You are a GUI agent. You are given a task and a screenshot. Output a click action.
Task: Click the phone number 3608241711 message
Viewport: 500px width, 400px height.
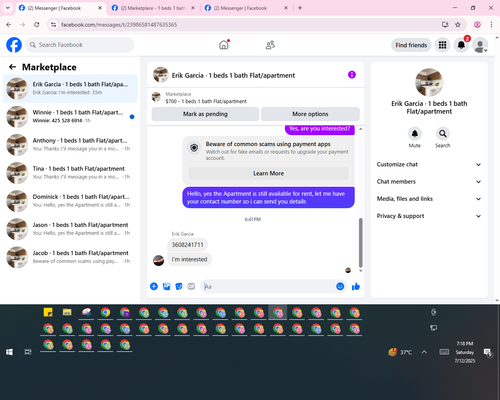(187, 245)
